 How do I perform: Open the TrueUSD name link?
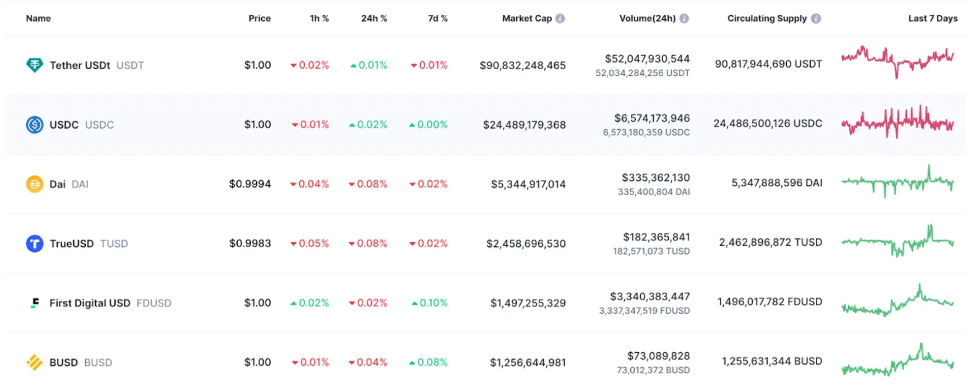(x=71, y=244)
